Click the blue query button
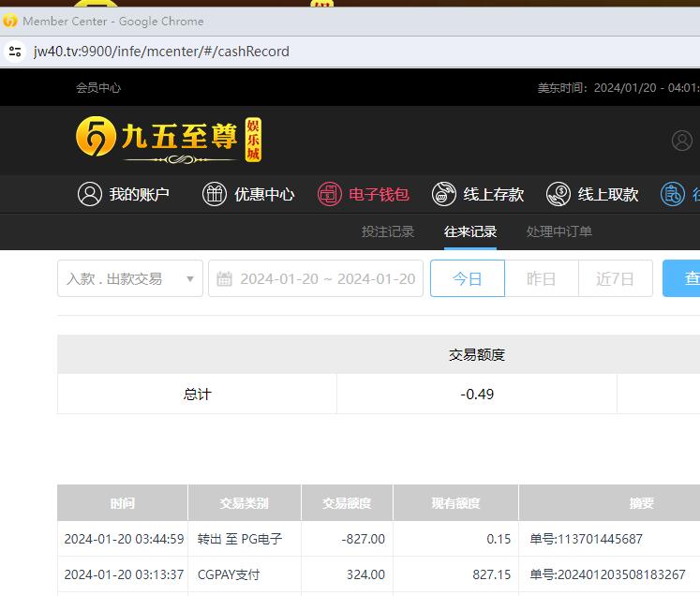Image resolution: width=700 pixels, height=596 pixels. click(681, 278)
